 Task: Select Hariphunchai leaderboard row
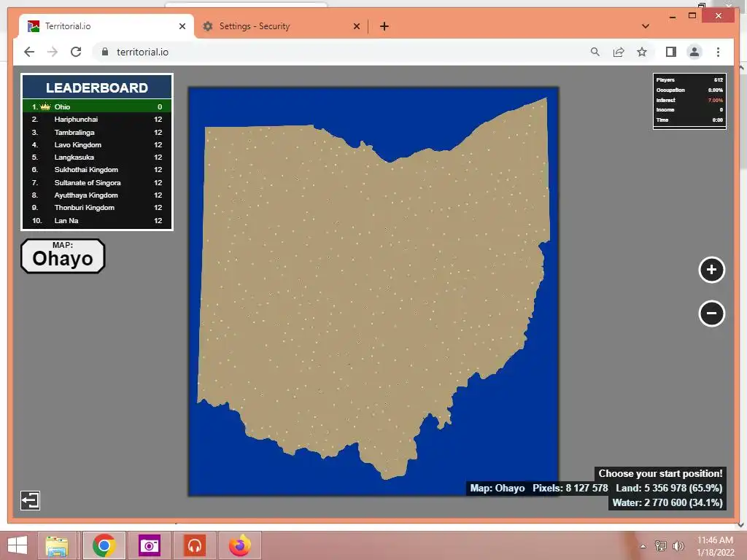click(x=97, y=120)
